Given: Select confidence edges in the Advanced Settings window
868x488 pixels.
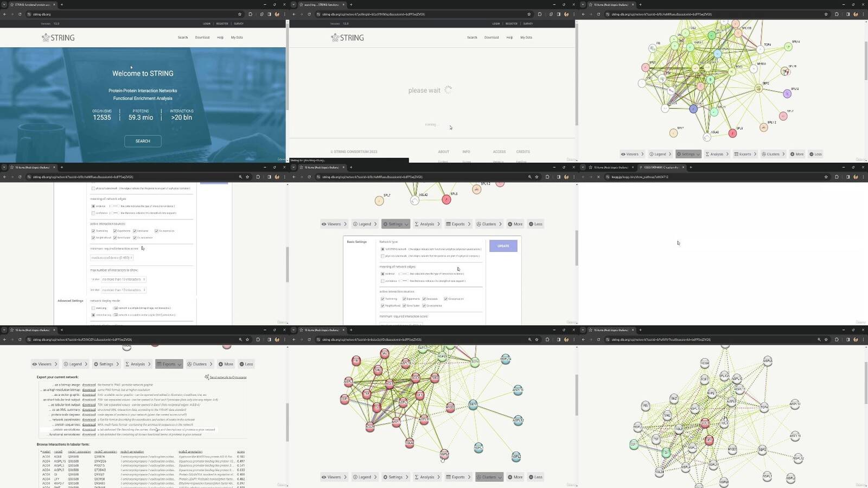Looking at the screenshot, I should click(93, 213).
